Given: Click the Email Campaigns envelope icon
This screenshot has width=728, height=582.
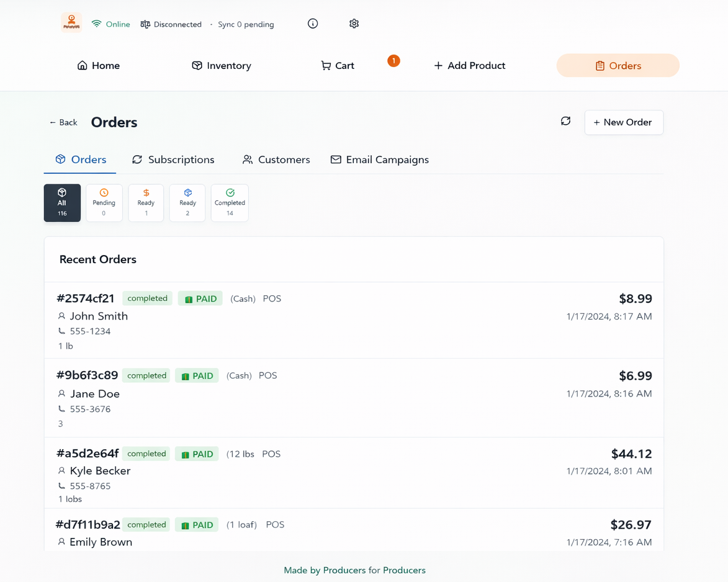Looking at the screenshot, I should point(335,159).
